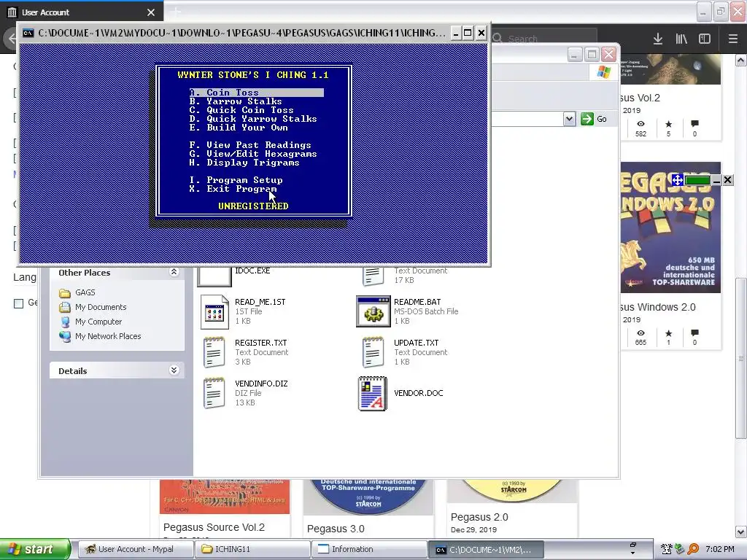
Task: Select the REGISTER.TXT document icon
Action: [214, 352]
